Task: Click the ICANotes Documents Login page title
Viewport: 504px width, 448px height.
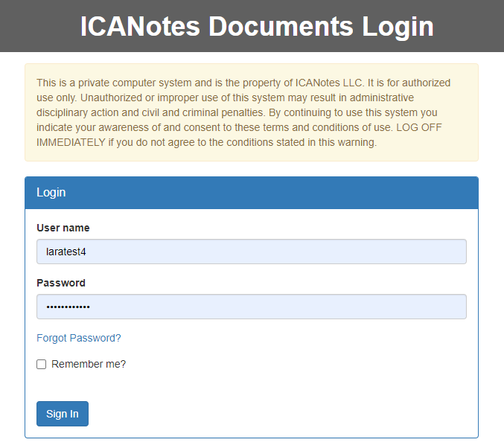Action: (x=257, y=27)
